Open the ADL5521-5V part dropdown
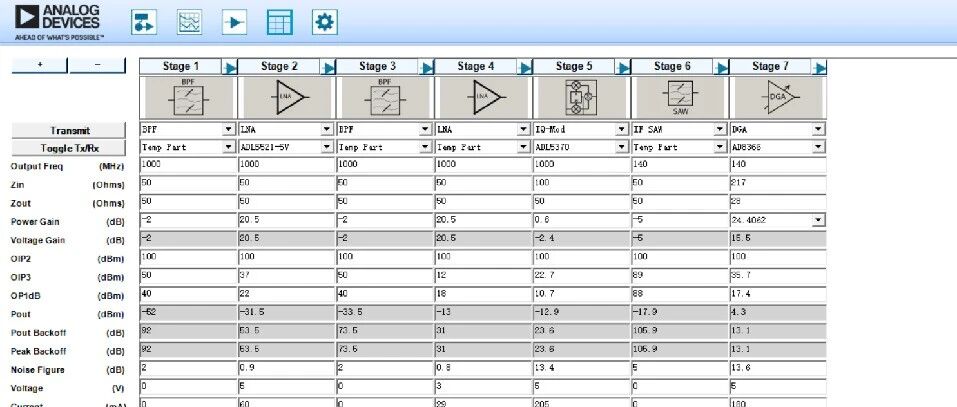Viewport: 957px width, 407px height. [327, 147]
